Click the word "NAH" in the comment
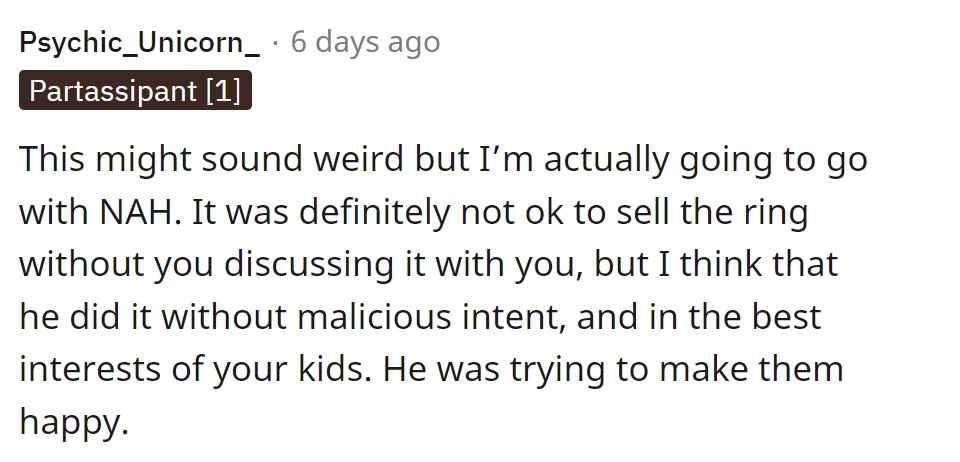 click(140, 212)
